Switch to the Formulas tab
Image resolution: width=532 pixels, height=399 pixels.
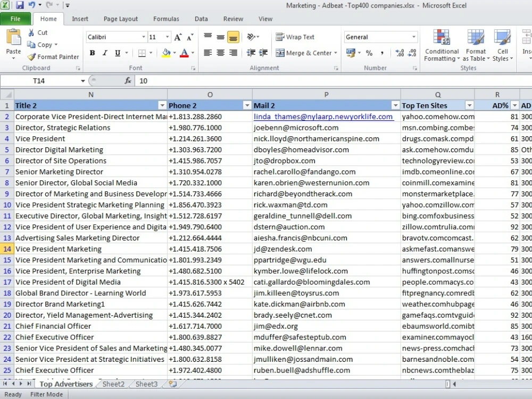point(166,19)
